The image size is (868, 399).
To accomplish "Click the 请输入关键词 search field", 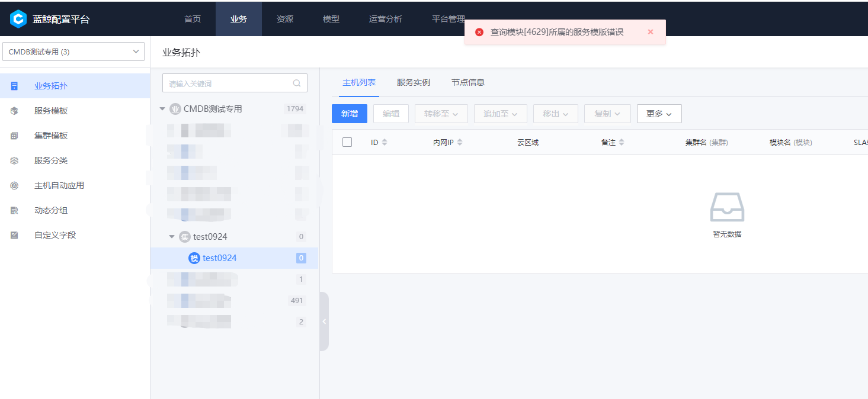I will 235,83.
